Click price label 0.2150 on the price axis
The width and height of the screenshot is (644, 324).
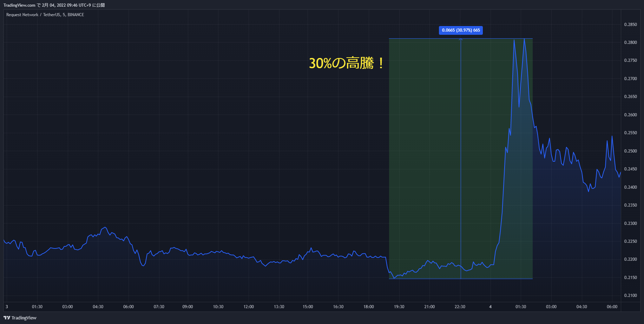pos(630,278)
